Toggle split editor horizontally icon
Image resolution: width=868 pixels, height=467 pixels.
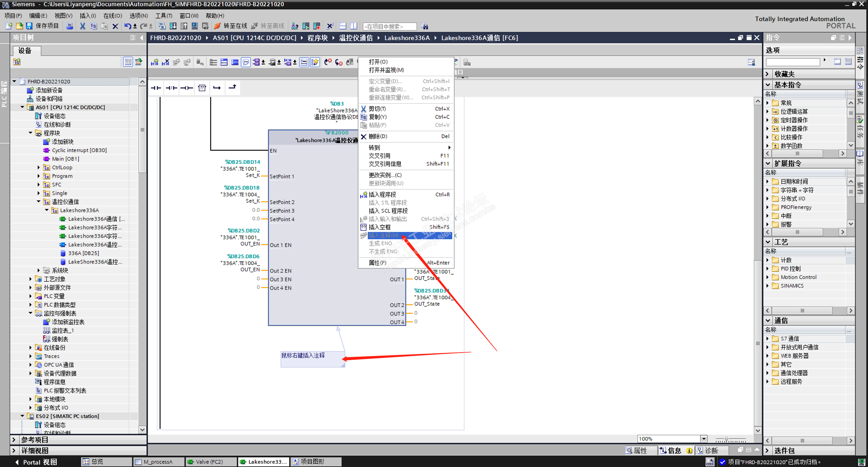(343, 26)
